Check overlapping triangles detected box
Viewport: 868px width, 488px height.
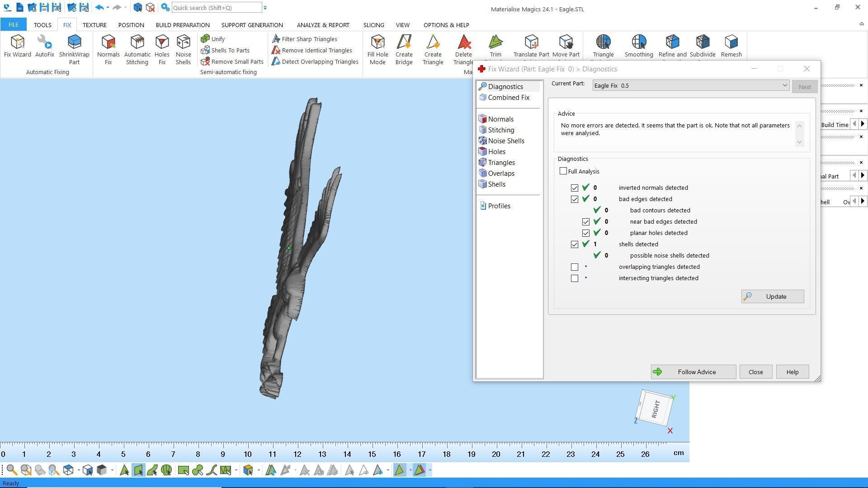click(575, 267)
